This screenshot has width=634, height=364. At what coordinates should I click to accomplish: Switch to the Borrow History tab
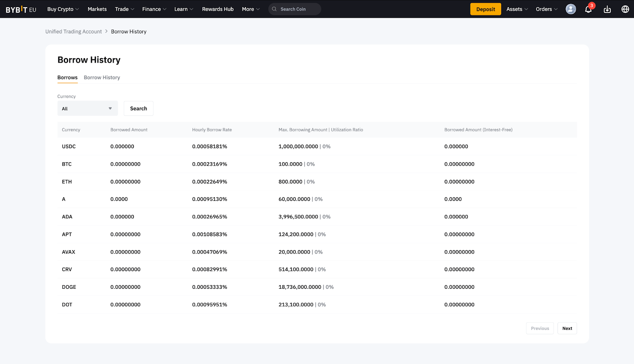[x=102, y=78]
